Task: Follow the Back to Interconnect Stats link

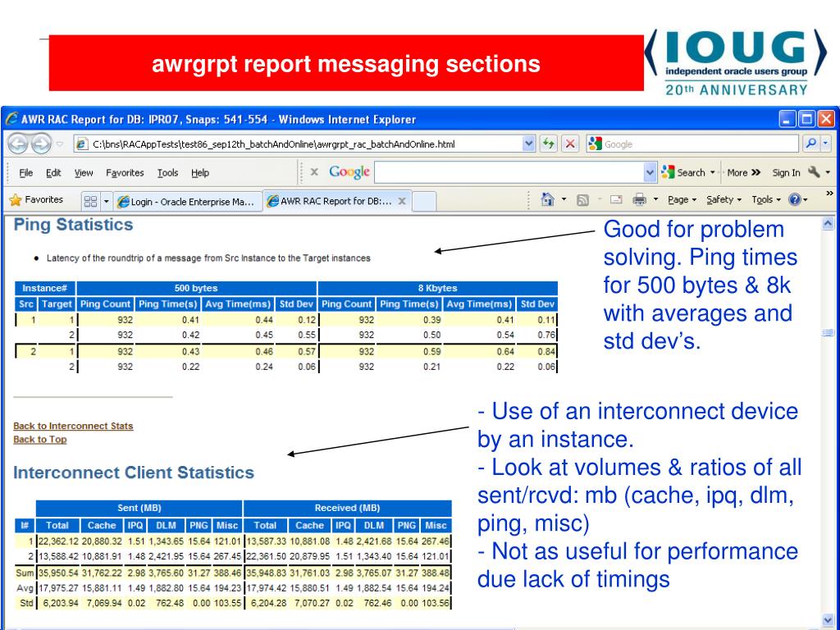Action: coord(73,426)
